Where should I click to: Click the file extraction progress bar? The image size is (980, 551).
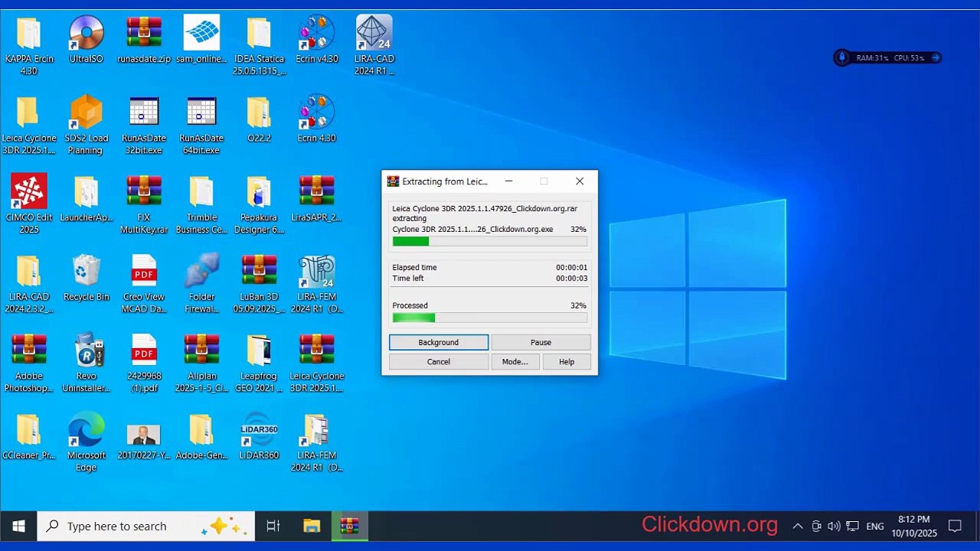[x=490, y=242]
